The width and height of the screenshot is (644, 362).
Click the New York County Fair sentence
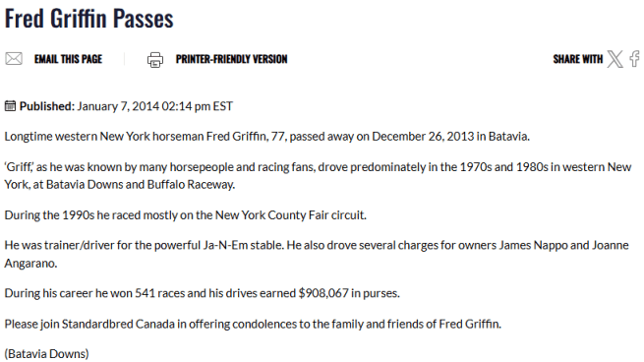(x=185, y=214)
